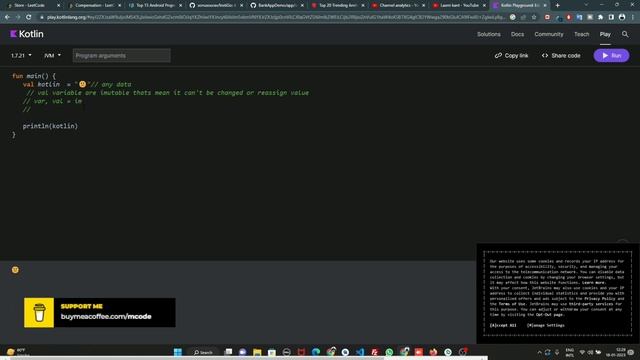The height and width of the screenshot is (360, 640).
Task: Click the Kotlin logo
Action: click(x=27, y=34)
